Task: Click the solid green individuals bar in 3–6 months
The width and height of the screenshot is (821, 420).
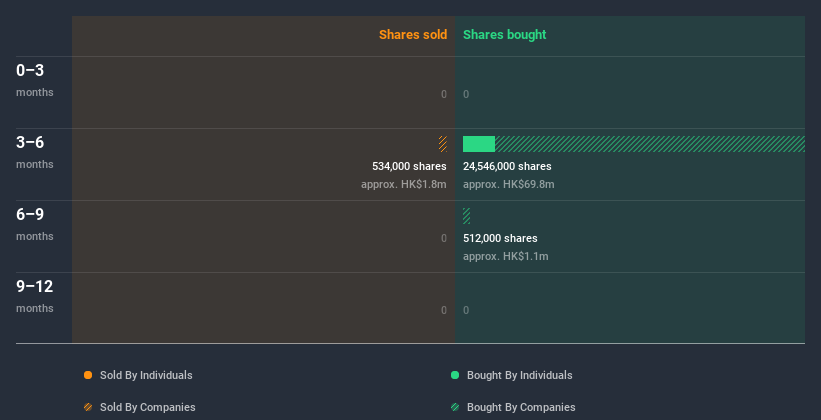Action: (x=479, y=144)
